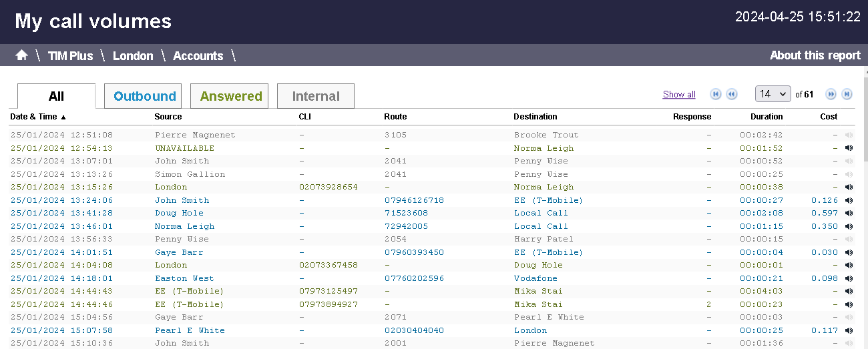Go to the home icon in breadcrumb
This screenshot has height=349, width=868.
pos(21,55)
